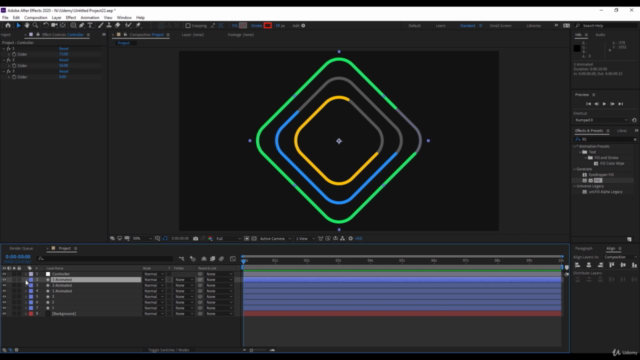Toggle the Snapping checkbox
640x360 pixels.
188,26
